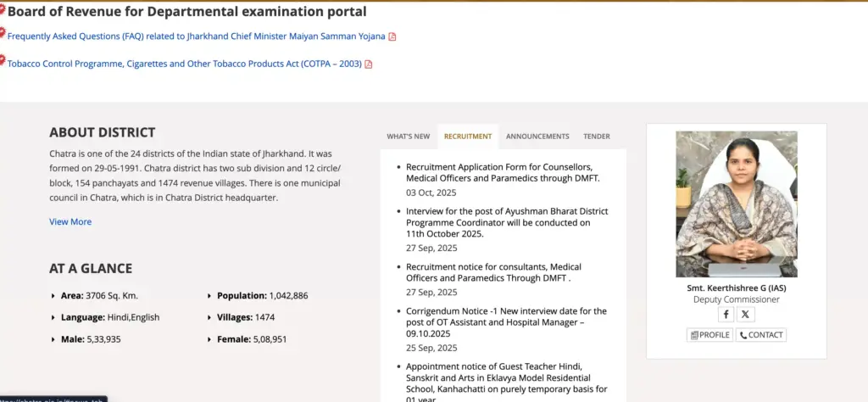Viewport: 868px width, 402px height.
Task: Open the Deputy Commissioner's Facebook icon
Action: click(x=726, y=314)
